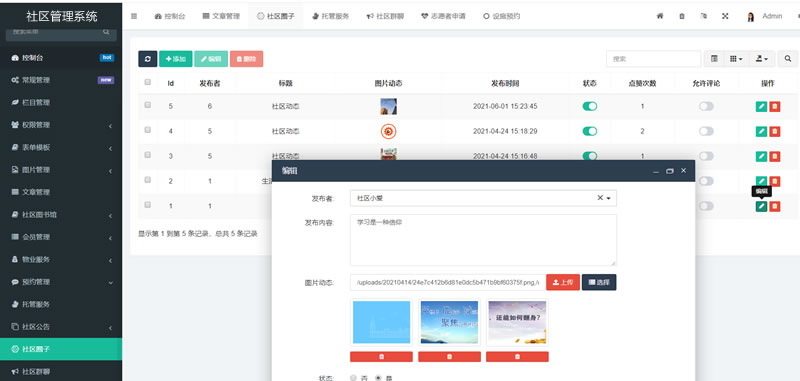Click the language switch icon in top bar

click(704, 16)
